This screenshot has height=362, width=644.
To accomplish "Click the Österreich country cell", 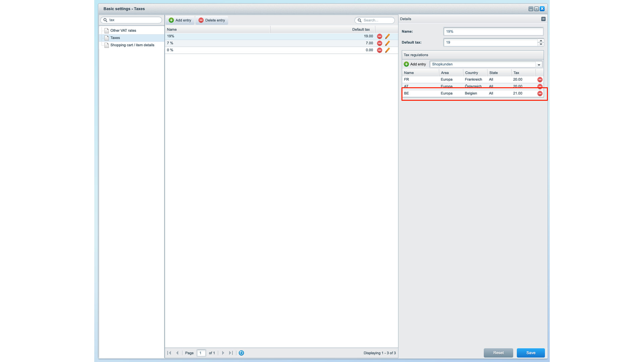I will click(x=473, y=86).
